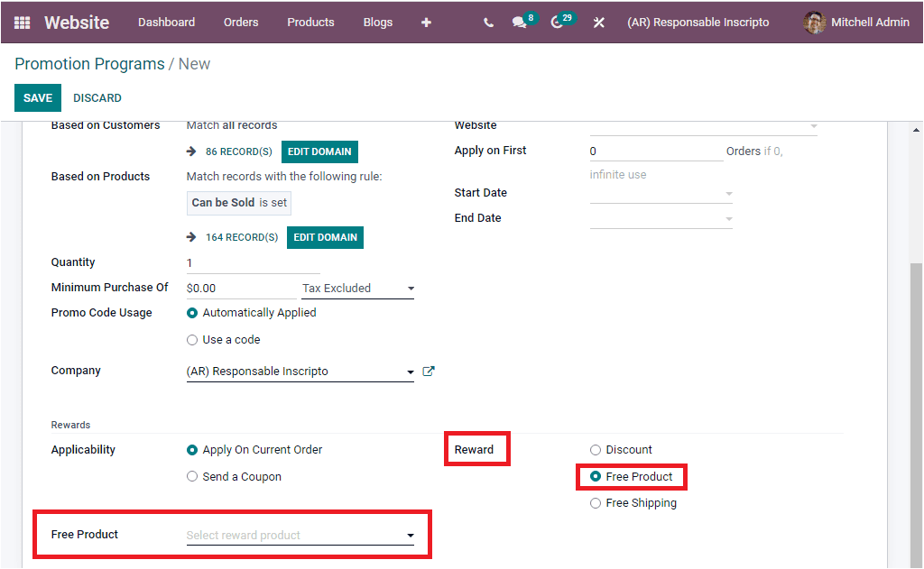924x569 pixels.
Task: Open company record external link icon
Action: click(x=429, y=371)
